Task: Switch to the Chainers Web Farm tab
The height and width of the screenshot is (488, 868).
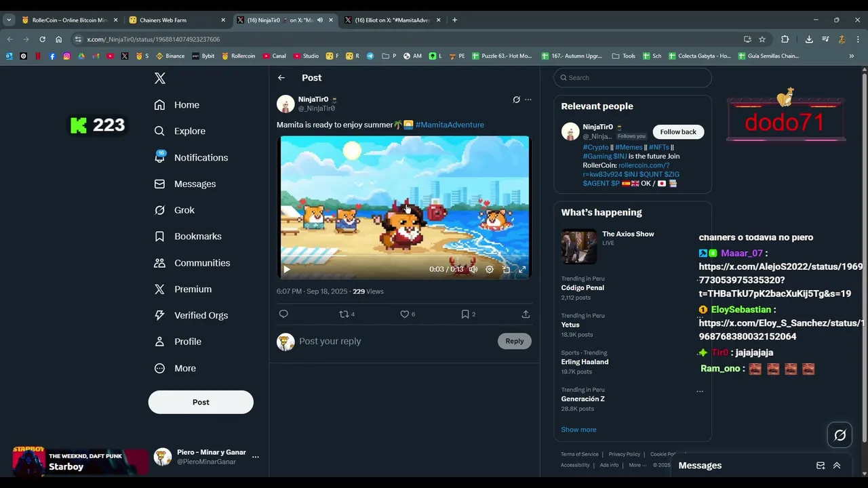Action: [176, 20]
